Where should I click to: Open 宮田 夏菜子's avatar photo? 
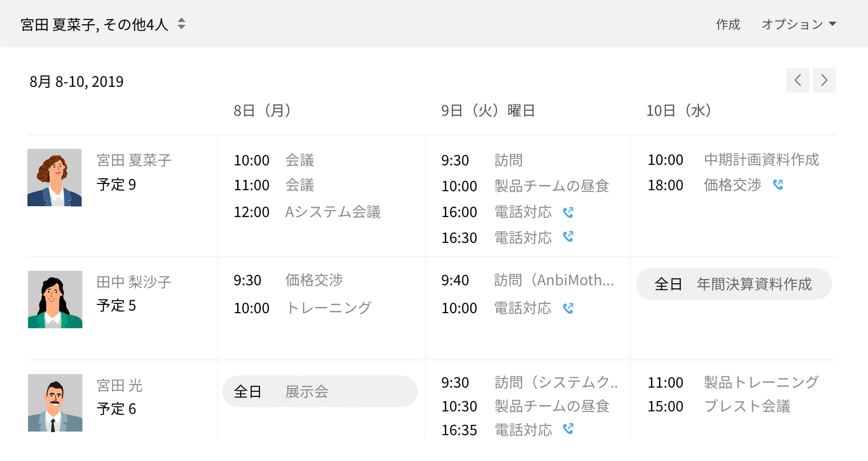(55, 178)
